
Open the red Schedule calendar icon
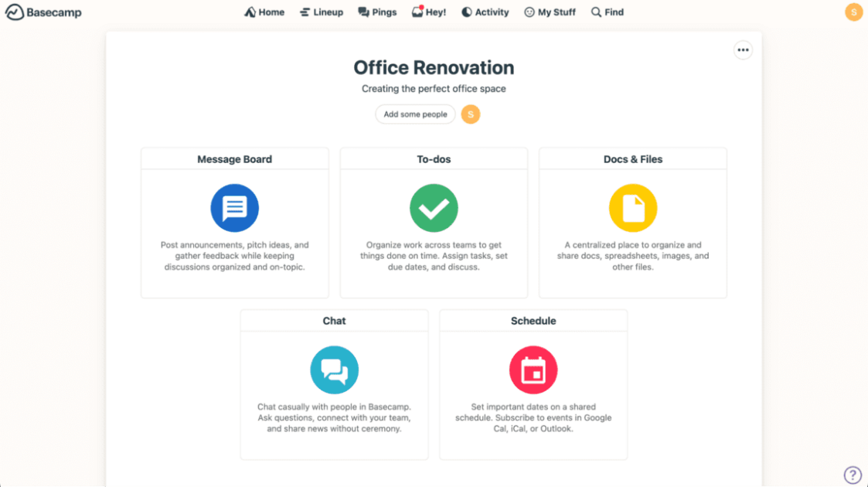pyautogui.click(x=533, y=370)
